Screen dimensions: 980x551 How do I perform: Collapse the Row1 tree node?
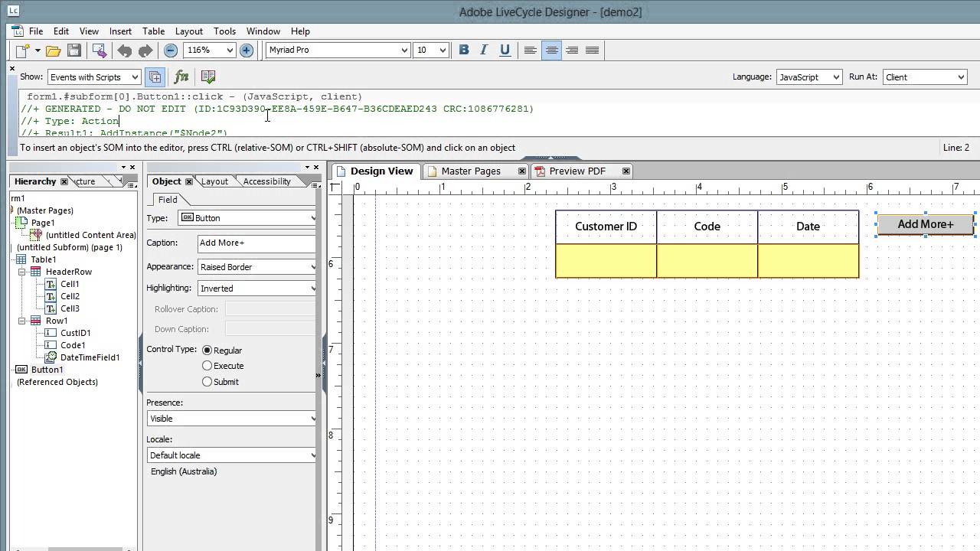22,321
